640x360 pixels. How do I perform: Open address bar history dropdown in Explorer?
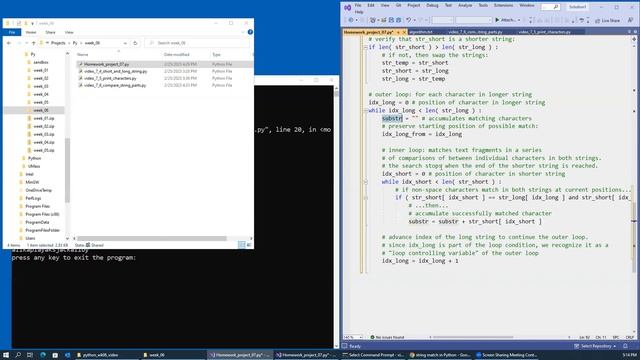pyautogui.click(x=125, y=43)
